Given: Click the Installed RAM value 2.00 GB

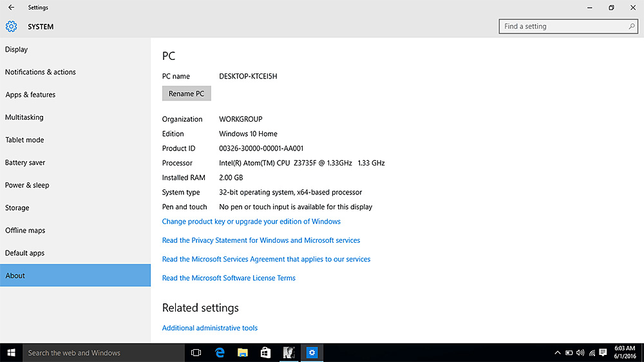Looking at the screenshot, I should pos(231,178).
